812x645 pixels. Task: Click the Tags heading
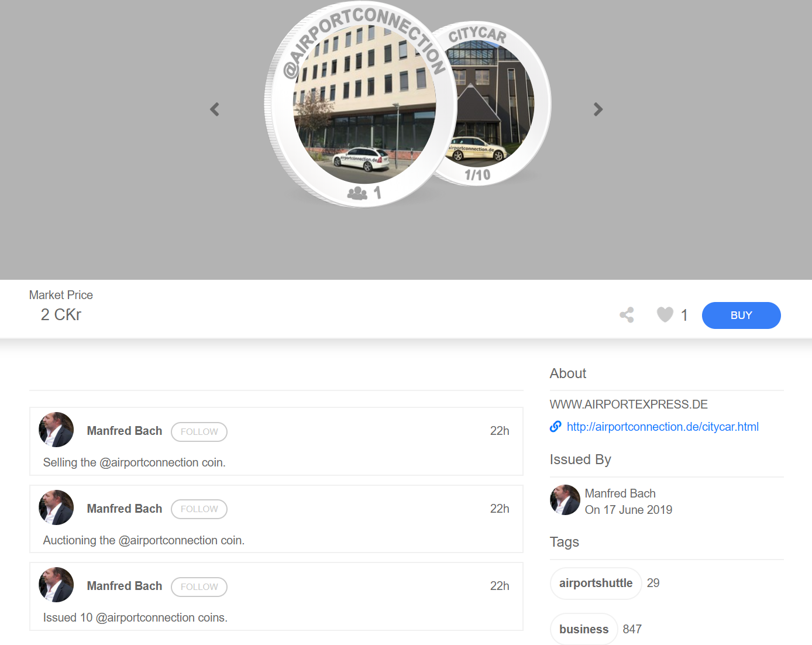(565, 542)
